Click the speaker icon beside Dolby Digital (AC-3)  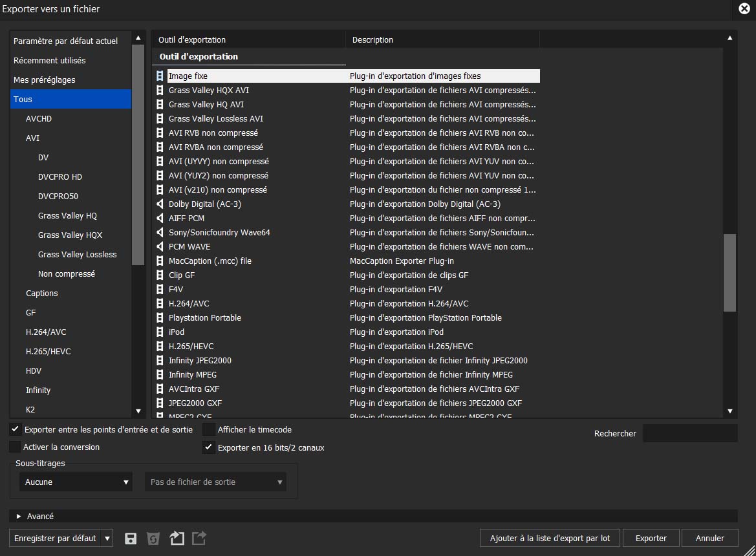click(160, 204)
